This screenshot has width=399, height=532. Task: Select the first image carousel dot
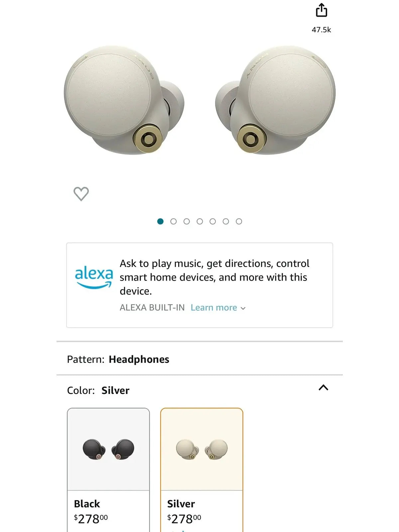click(160, 221)
